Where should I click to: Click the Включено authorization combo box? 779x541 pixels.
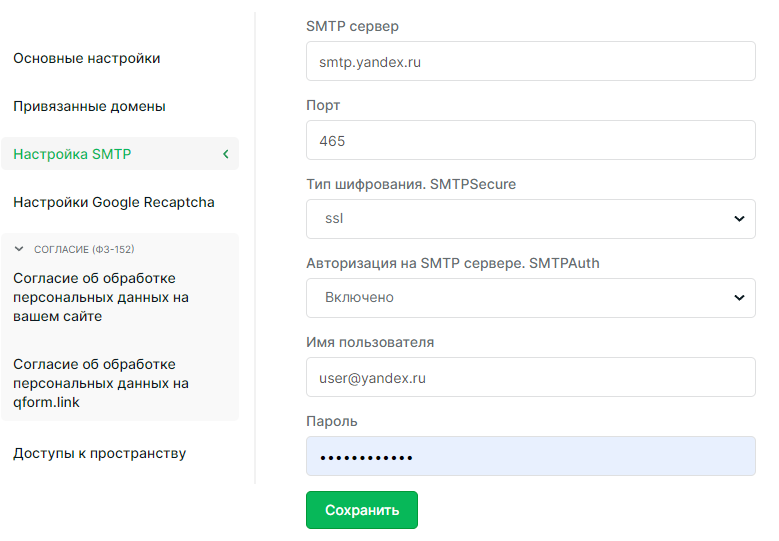[531, 298]
